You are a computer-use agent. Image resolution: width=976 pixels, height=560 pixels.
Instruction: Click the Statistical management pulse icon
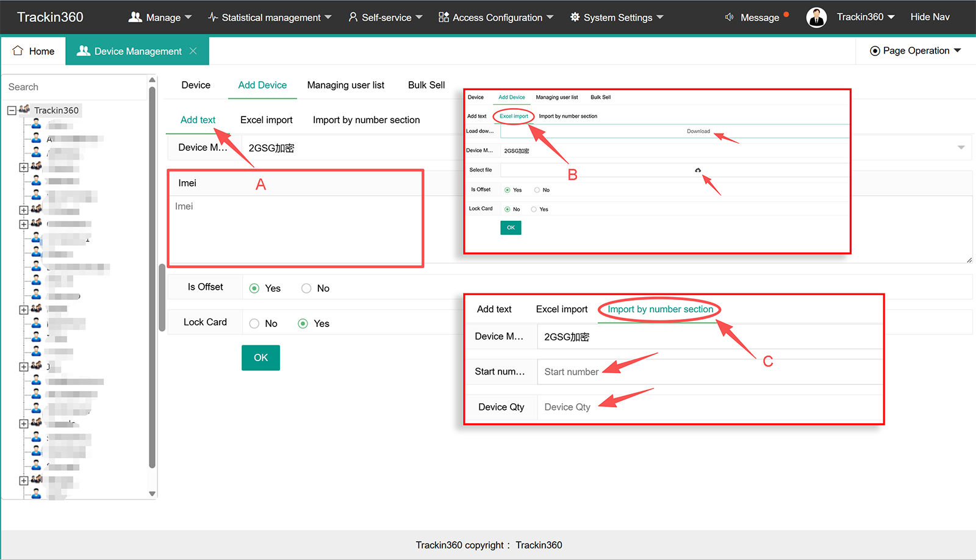[x=213, y=17]
